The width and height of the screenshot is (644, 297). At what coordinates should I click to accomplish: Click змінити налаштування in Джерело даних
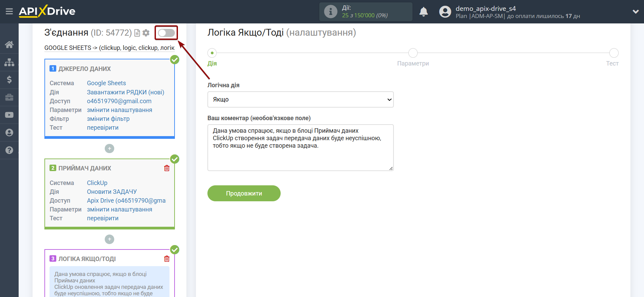click(x=119, y=110)
